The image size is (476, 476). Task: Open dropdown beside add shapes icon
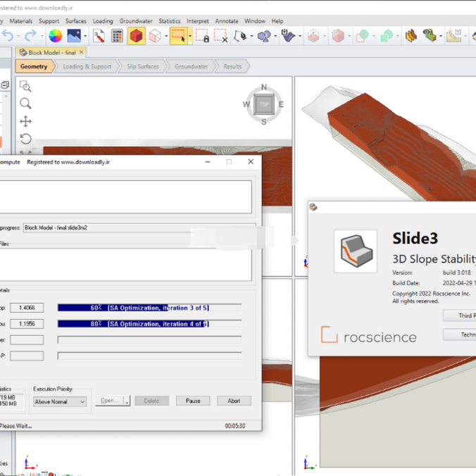point(275,36)
